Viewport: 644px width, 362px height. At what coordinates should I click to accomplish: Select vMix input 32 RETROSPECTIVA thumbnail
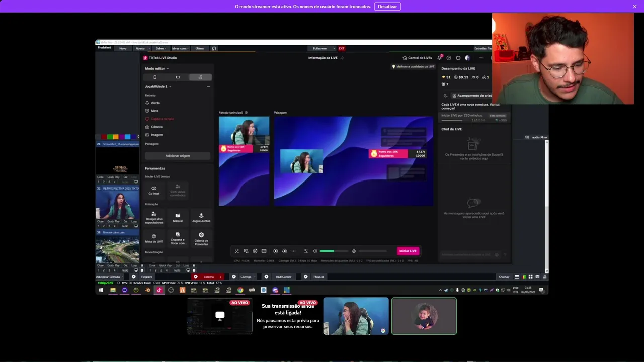pos(117,205)
